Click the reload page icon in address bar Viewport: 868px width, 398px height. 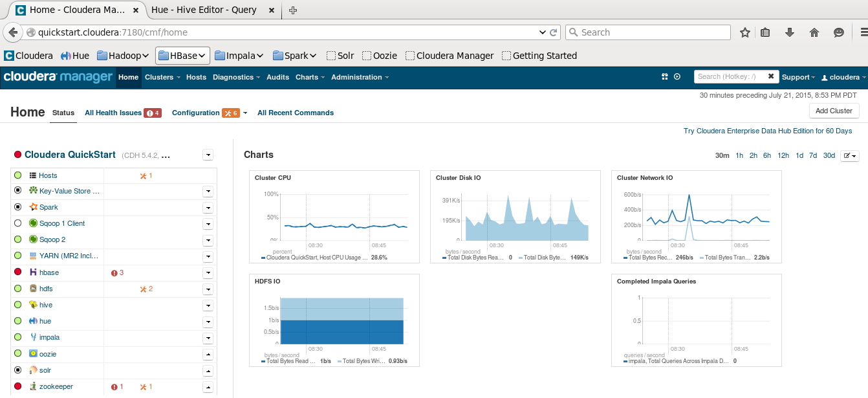pos(554,32)
